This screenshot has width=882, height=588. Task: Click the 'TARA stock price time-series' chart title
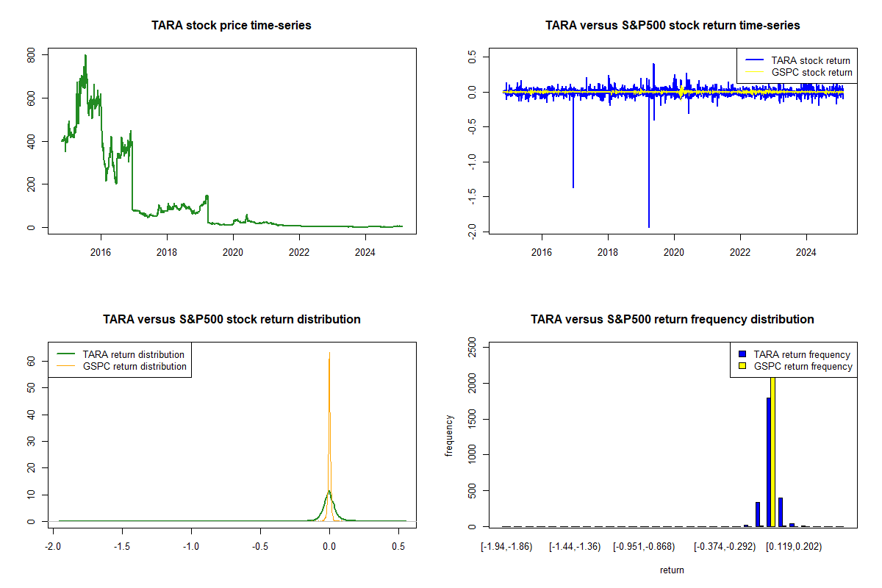click(232, 26)
